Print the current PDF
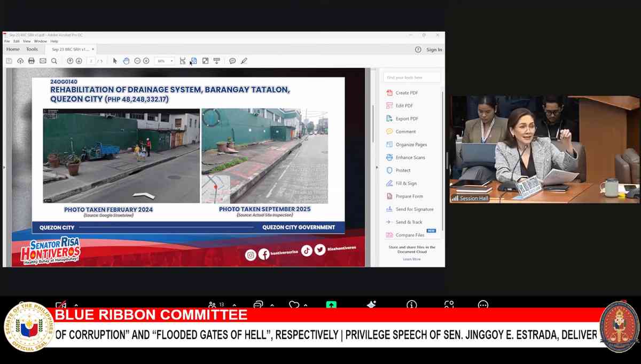The image size is (641, 364). 31,60
